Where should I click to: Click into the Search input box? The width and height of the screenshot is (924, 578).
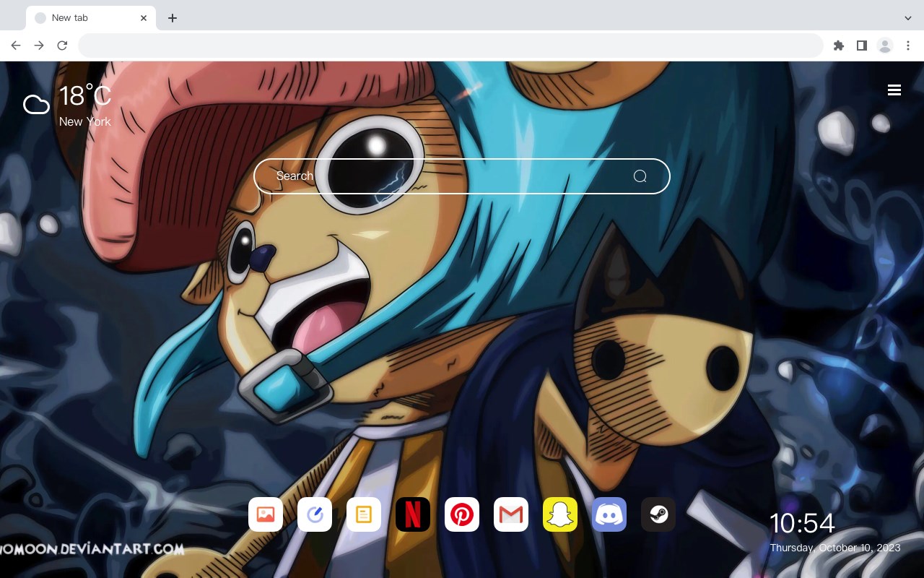coord(462,176)
